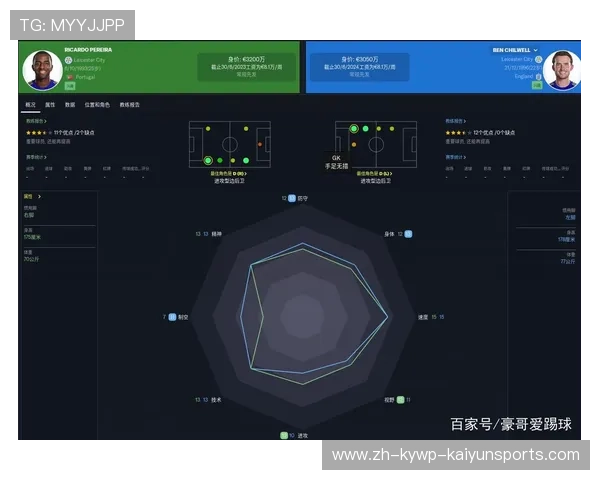The height and width of the screenshot is (480, 600).
Task: Select Pereira's right midfield yellow dot
Action: 233,161
